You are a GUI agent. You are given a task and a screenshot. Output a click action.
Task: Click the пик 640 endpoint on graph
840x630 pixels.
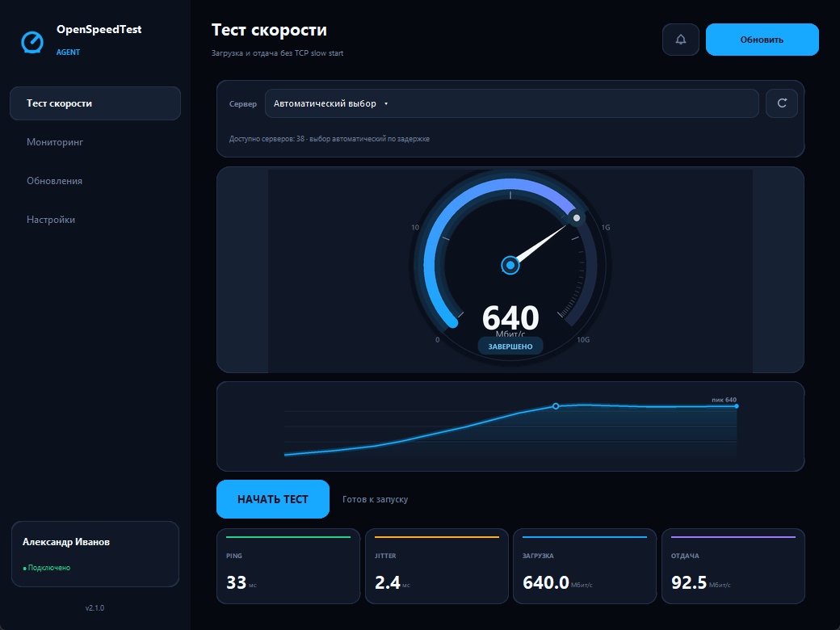tap(737, 406)
